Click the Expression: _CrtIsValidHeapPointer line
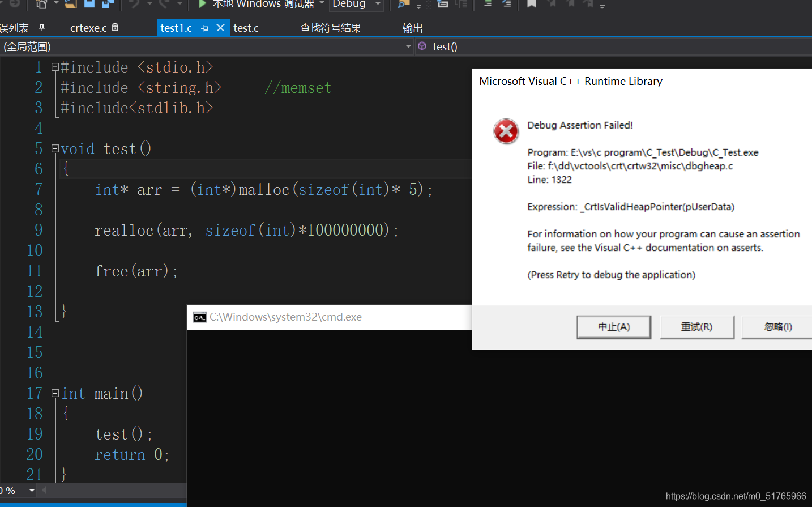 click(x=631, y=207)
